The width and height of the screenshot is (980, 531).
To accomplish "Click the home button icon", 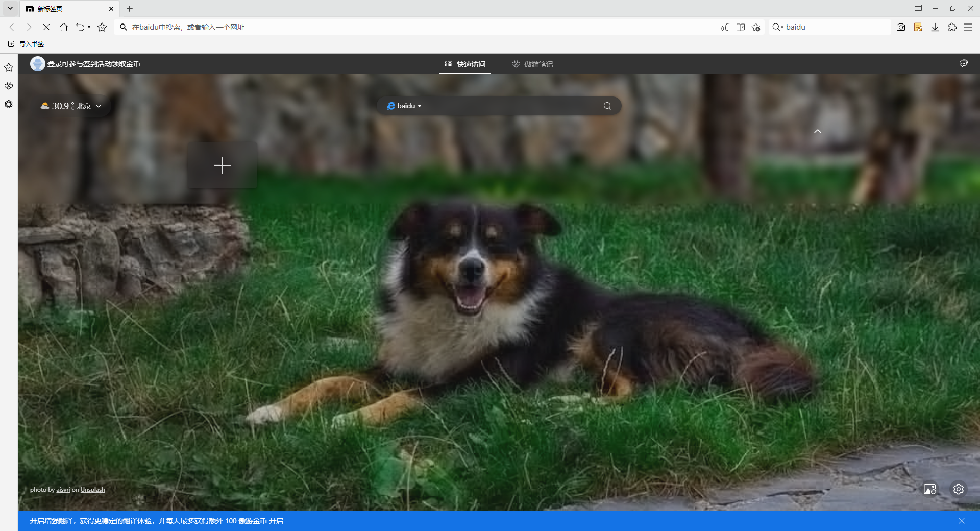I will pyautogui.click(x=64, y=28).
